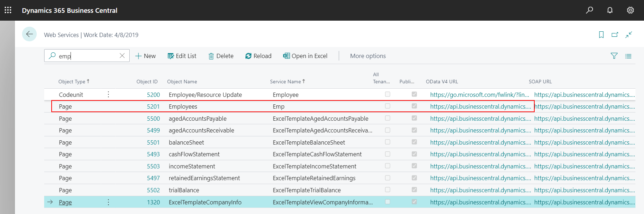Toggle Published checkbox for agedAccountsPayable row

[x=414, y=118]
